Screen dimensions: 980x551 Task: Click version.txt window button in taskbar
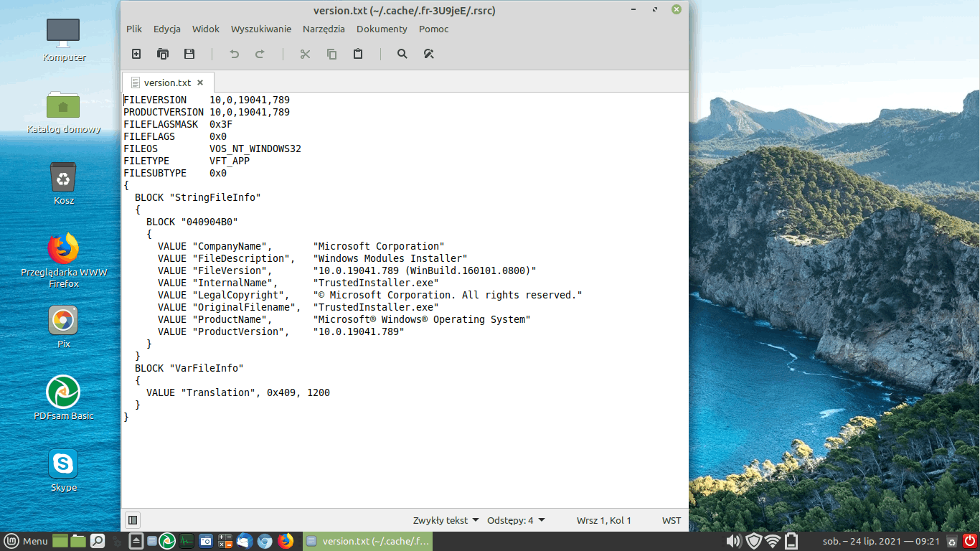(368, 541)
